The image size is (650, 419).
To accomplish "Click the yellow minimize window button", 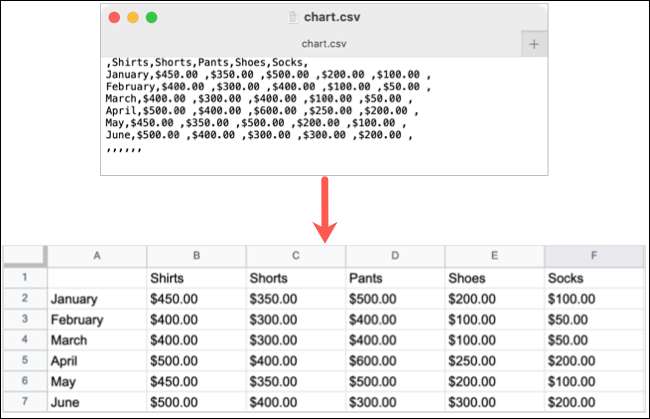I will tap(133, 17).
